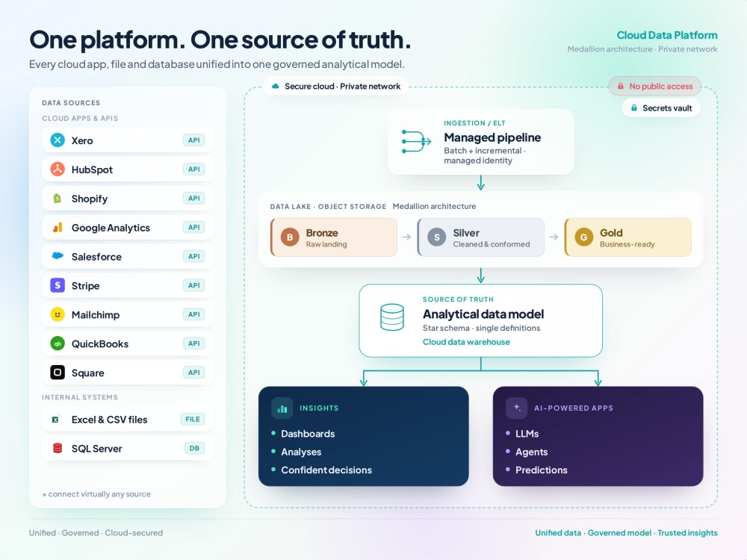This screenshot has width=747, height=560.
Task: Click the QuickBooks source label
Action: (x=100, y=343)
